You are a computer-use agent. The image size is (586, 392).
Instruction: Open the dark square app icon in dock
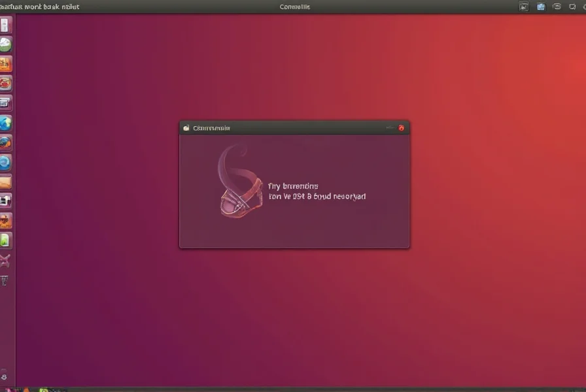(x=5, y=201)
